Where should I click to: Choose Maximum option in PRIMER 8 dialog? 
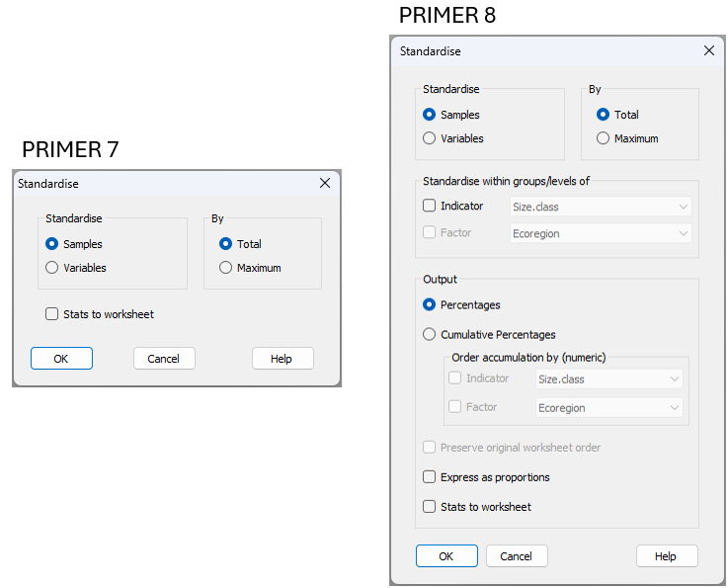click(604, 138)
